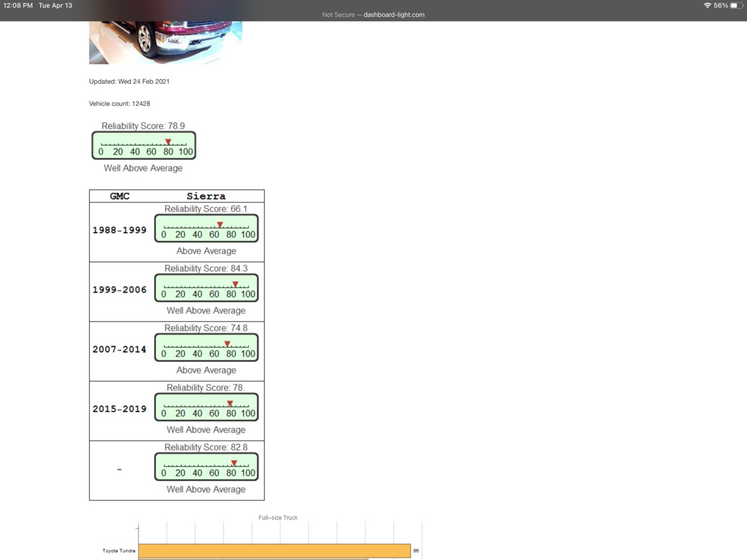Click the 2015-2019 generation row label
Screen dimensions: 747x560
click(x=119, y=409)
